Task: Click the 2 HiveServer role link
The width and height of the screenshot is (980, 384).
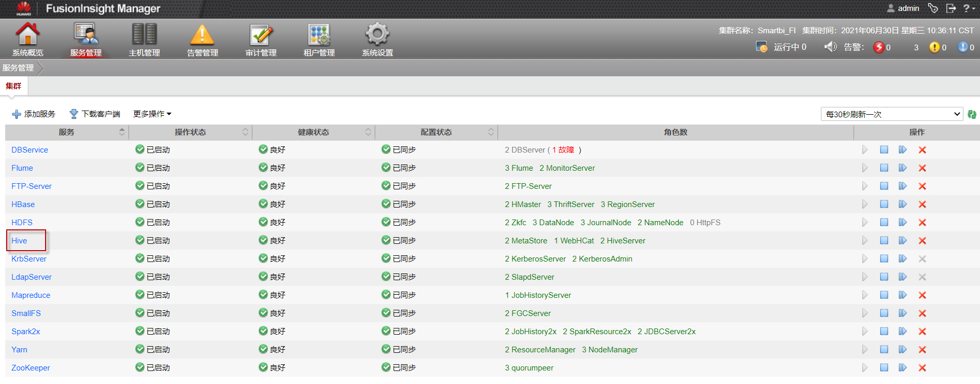Action: point(622,241)
